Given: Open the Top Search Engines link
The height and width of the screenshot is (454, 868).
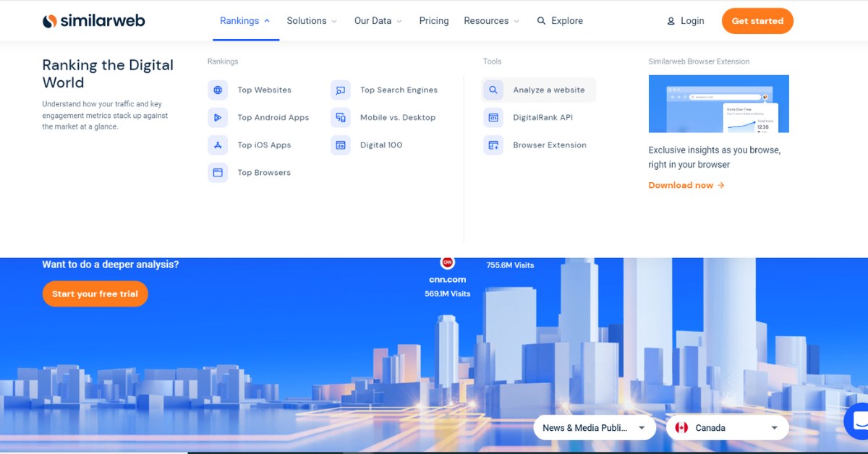Looking at the screenshot, I should point(399,90).
